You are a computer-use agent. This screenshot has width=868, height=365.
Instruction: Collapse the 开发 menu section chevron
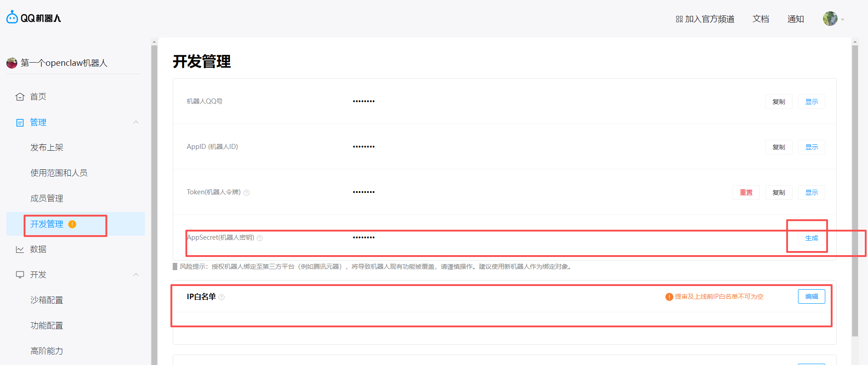[x=135, y=275]
